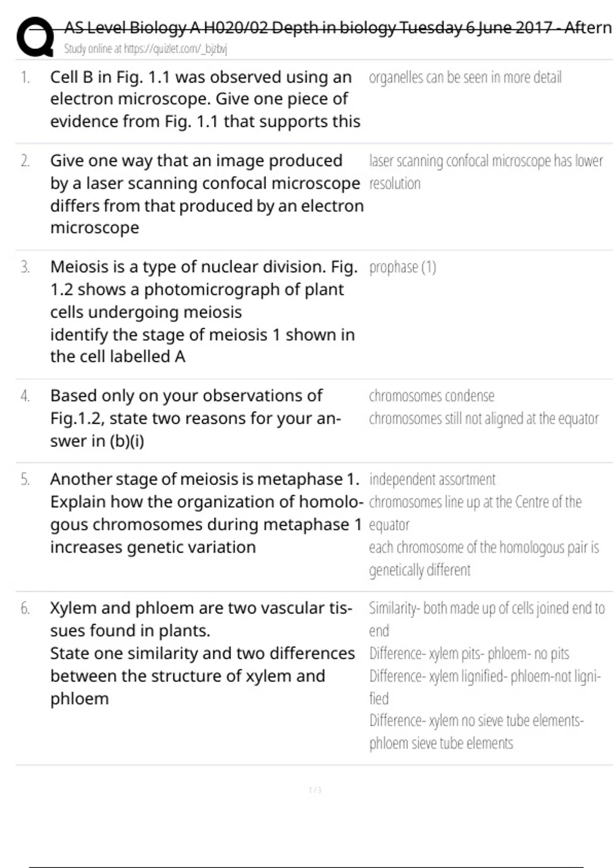
Task: Click the 'xylem pits- phloem- no pits' difference
Action: [x=469, y=654]
